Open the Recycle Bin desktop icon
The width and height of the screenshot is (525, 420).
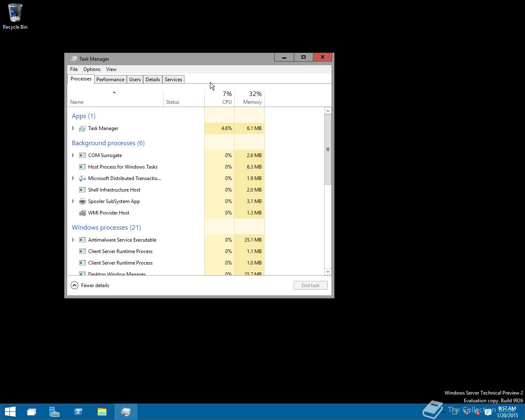(x=15, y=16)
